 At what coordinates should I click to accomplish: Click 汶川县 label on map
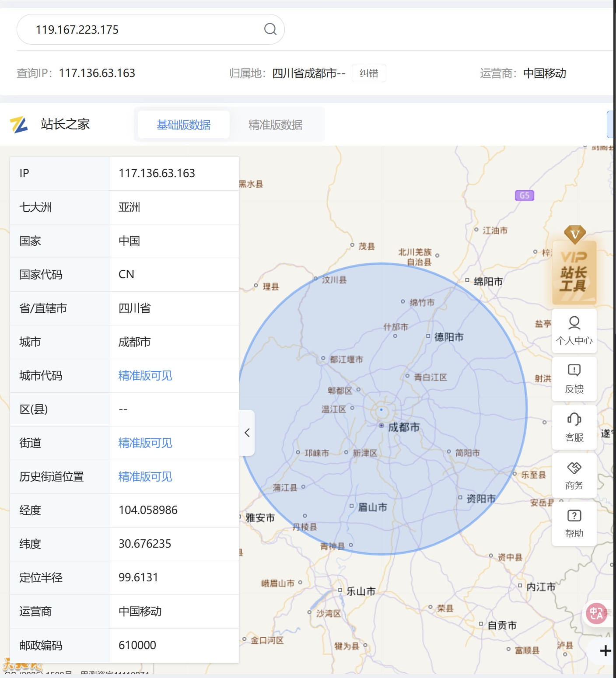[334, 280]
